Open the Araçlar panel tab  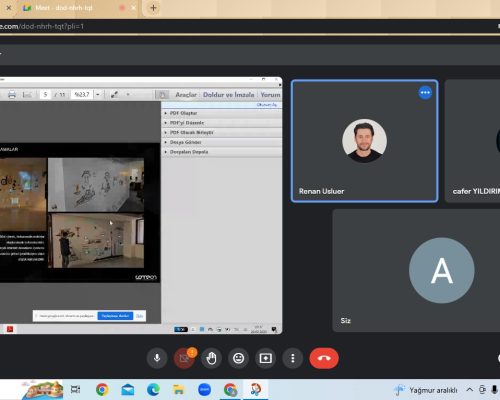click(186, 95)
